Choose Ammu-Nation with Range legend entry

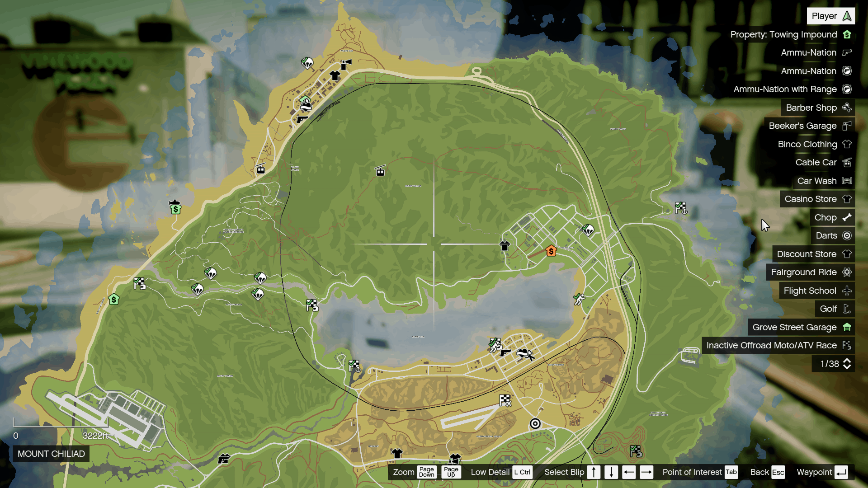pyautogui.click(x=792, y=89)
